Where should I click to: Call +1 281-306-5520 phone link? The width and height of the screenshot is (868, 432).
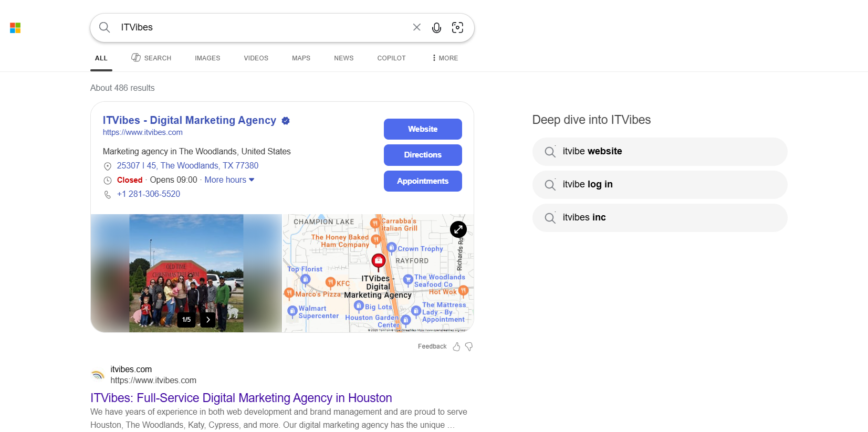pos(149,194)
